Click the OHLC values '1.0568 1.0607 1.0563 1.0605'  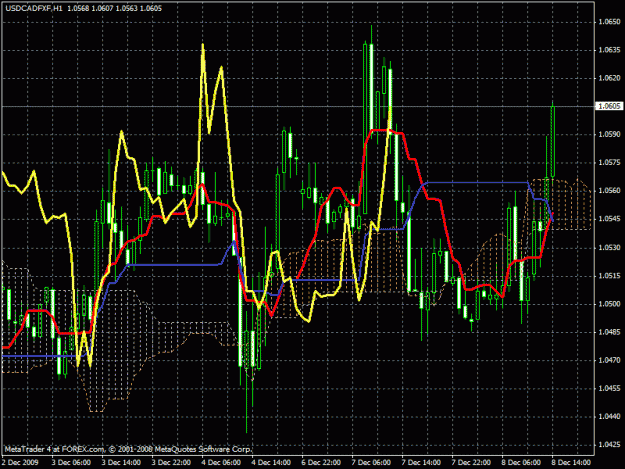114,8
